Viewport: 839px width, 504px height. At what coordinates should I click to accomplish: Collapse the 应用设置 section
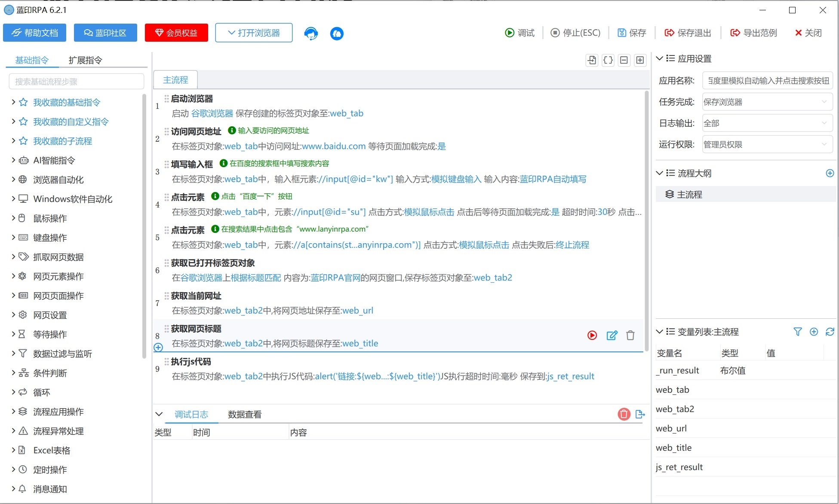point(659,58)
